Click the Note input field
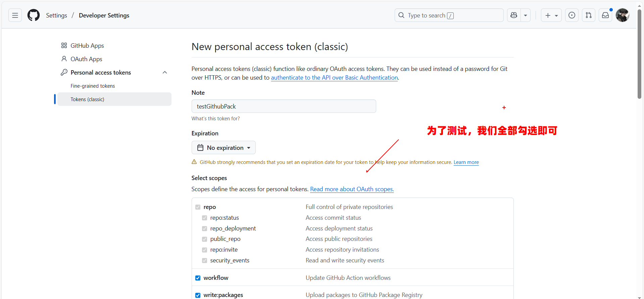 (x=284, y=106)
